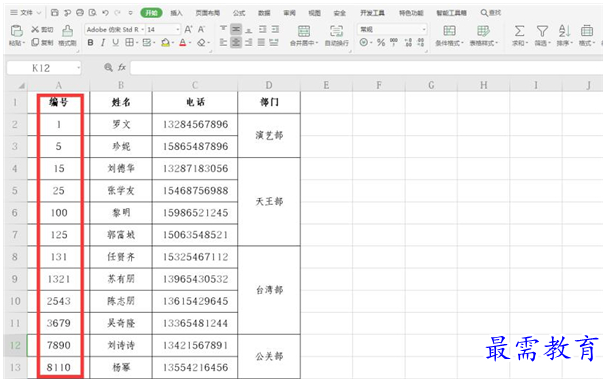Expand the File (文件) menu arrow
Screen dimensions: 607x380
(x=39, y=13)
